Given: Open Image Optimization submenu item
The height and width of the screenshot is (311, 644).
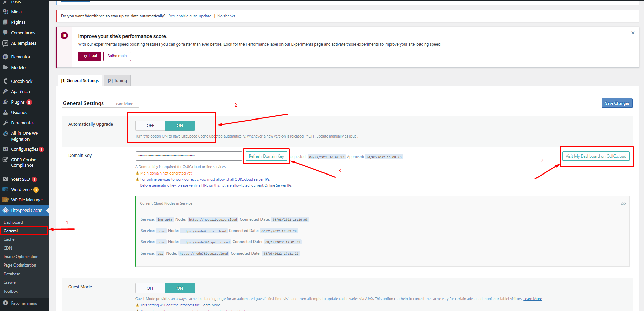Looking at the screenshot, I should point(21,257).
